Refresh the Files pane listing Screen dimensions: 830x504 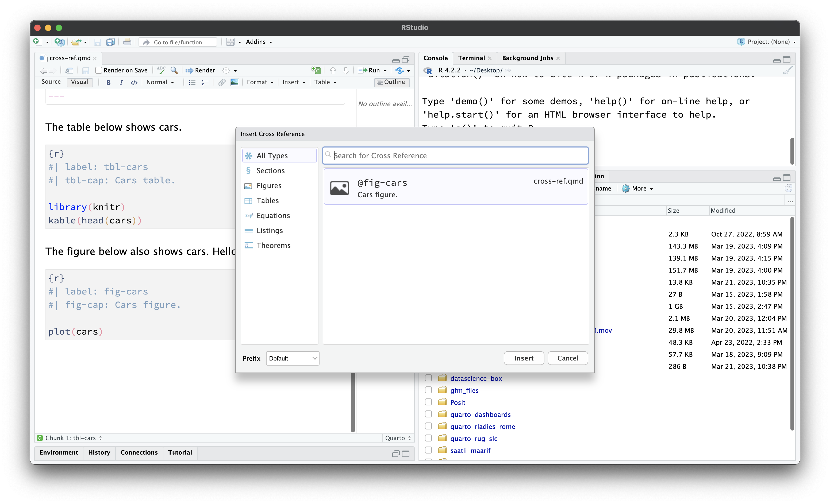point(789,189)
